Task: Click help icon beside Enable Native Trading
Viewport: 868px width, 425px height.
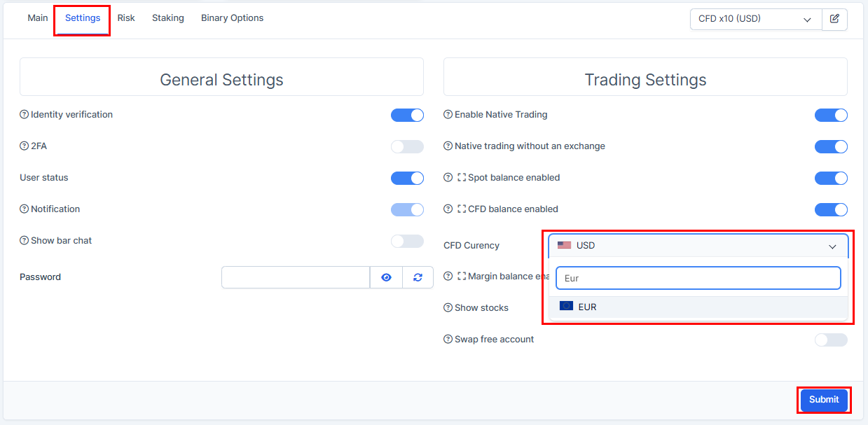Action: [x=448, y=115]
